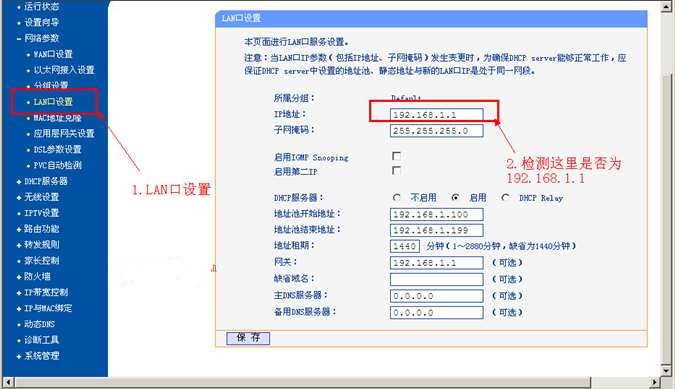This screenshot has height=389, width=675.
Task: Enable the IGMP Snooping checkbox
Action: pos(396,156)
